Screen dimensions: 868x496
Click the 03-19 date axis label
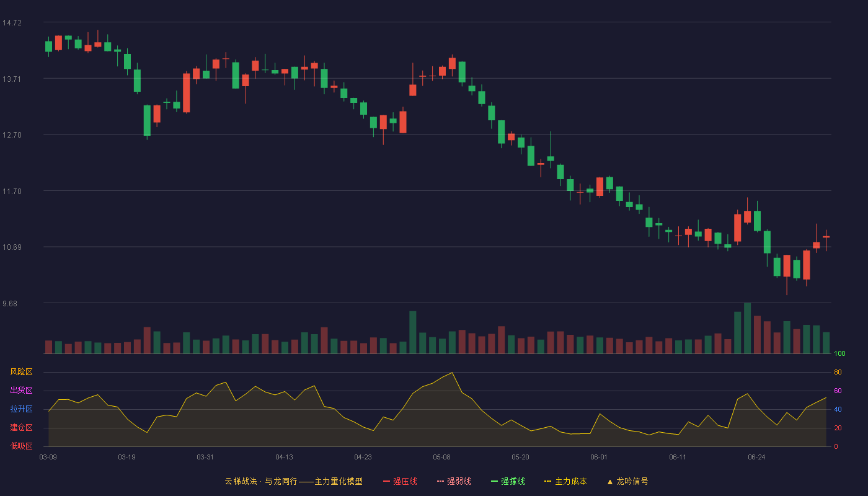coord(126,457)
